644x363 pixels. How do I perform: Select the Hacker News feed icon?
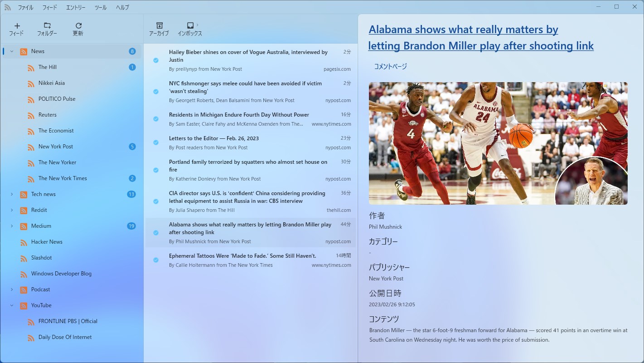pos(23,242)
